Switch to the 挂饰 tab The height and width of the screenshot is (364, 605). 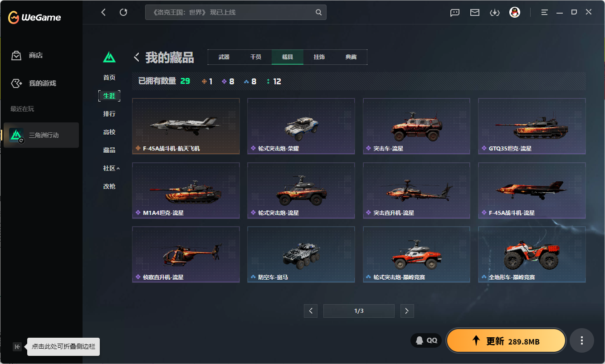pos(319,57)
